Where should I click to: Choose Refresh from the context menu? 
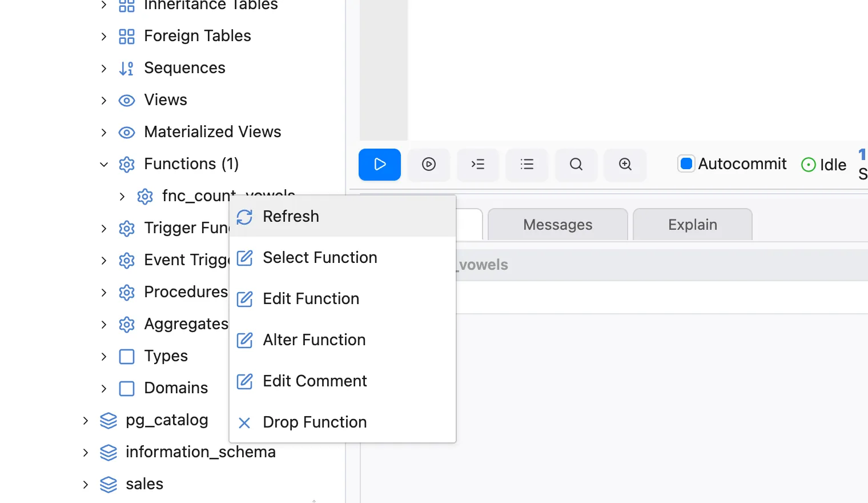[343, 217]
